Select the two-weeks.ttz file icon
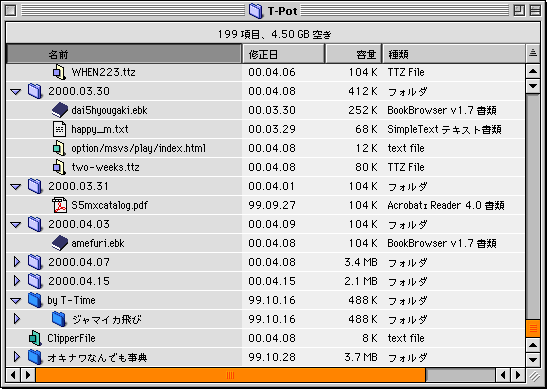Image resolution: width=547 pixels, height=389 pixels. point(59,167)
